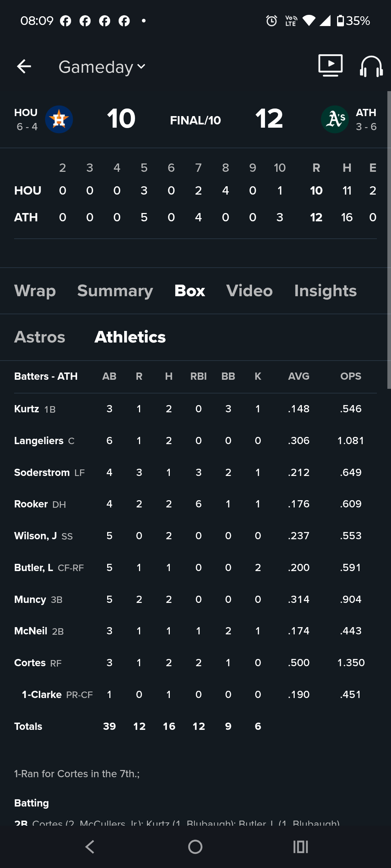This screenshot has height=868, width=391.
Task: Open the Insights tab
Action: pos(325,291)
